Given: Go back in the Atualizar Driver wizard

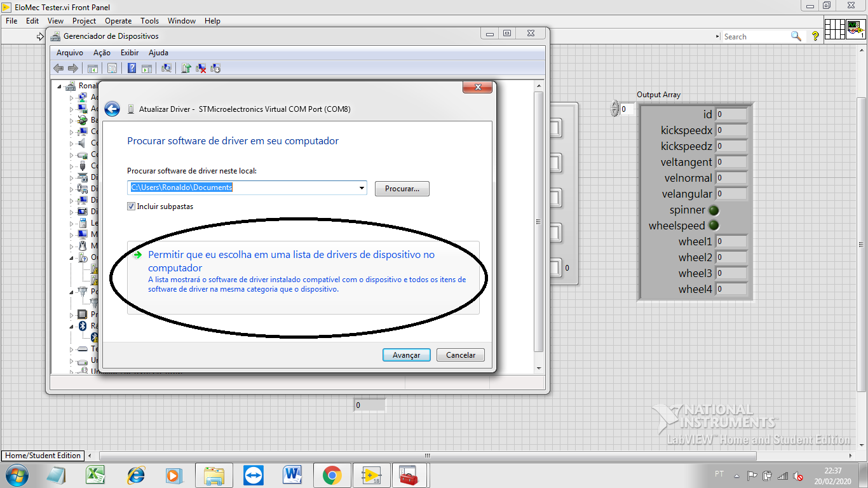Looking at the screenshot, I should pos(112,109).
